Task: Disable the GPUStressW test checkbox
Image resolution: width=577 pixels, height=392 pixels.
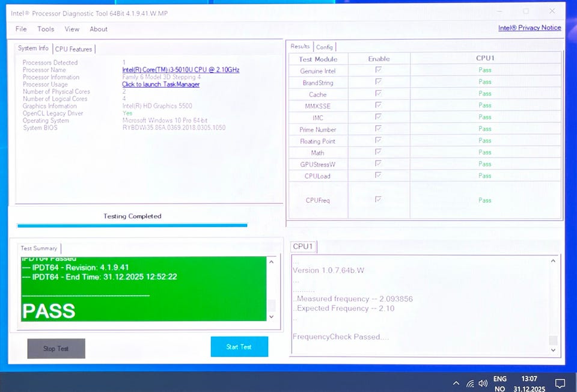Action: tap(379, 164)
